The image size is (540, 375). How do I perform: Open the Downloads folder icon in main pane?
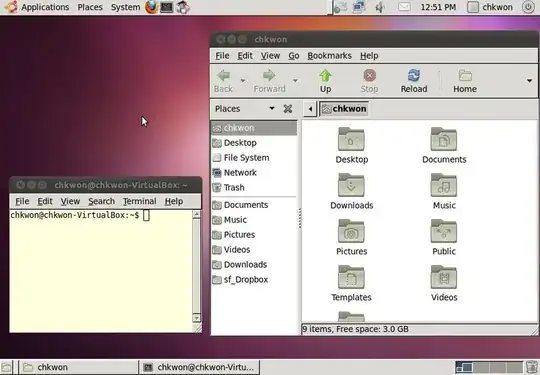click(x=351, y=185)
